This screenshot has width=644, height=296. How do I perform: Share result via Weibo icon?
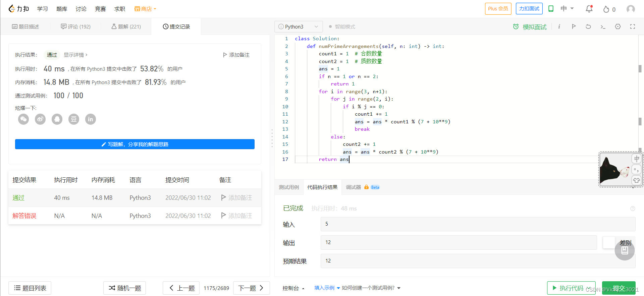[x=40, y=119]
